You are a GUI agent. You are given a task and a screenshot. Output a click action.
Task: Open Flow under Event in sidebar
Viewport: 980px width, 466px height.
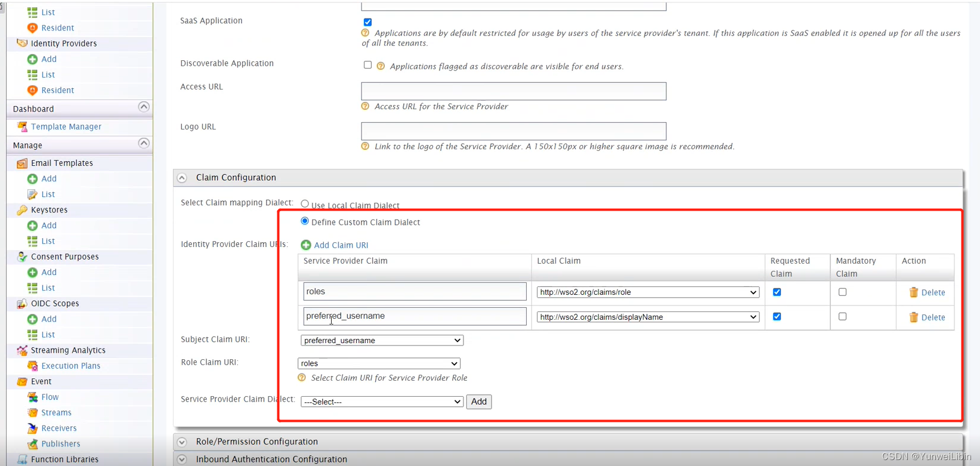pos(50,397)
